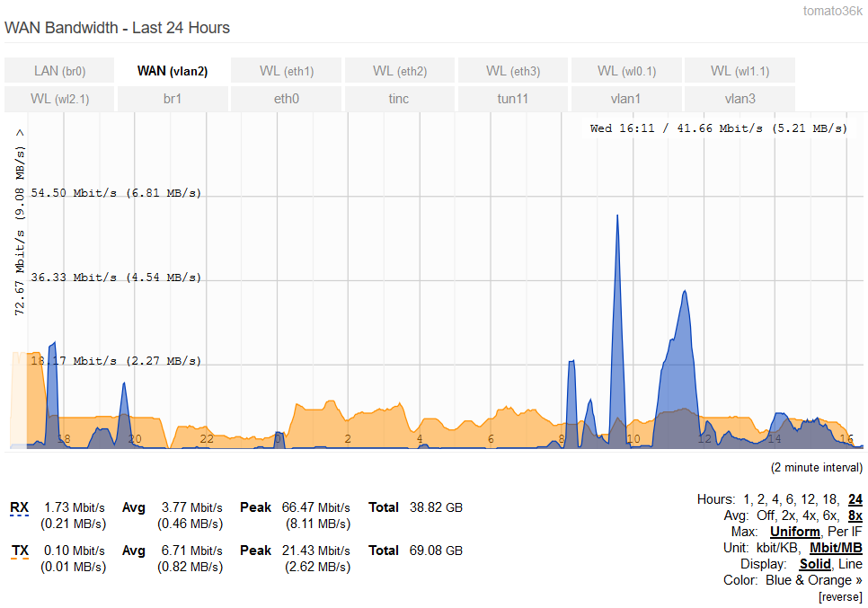Screen dimensions: 868x608
Task: Open the WL (eth3) tab
Action: (x=512, y=71)
